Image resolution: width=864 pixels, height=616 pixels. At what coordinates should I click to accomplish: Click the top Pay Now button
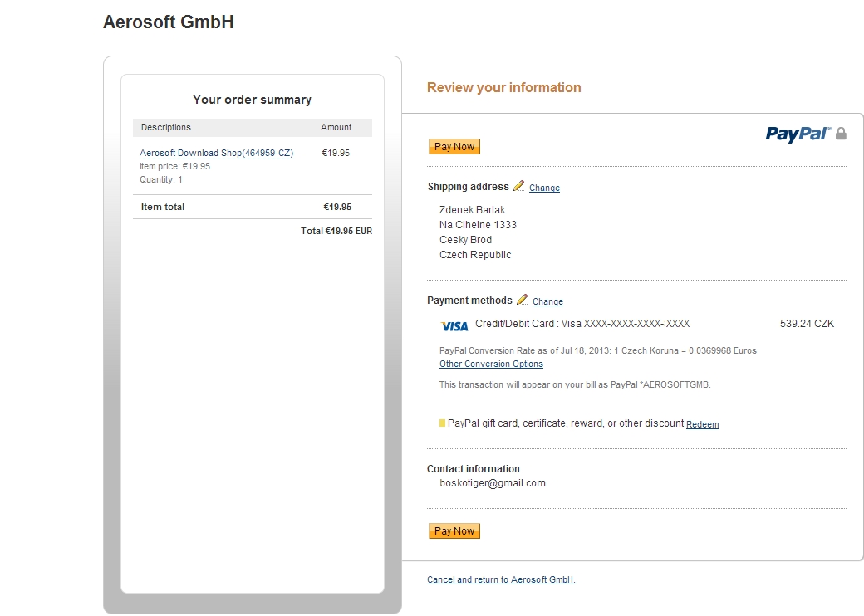coord(454,147)
